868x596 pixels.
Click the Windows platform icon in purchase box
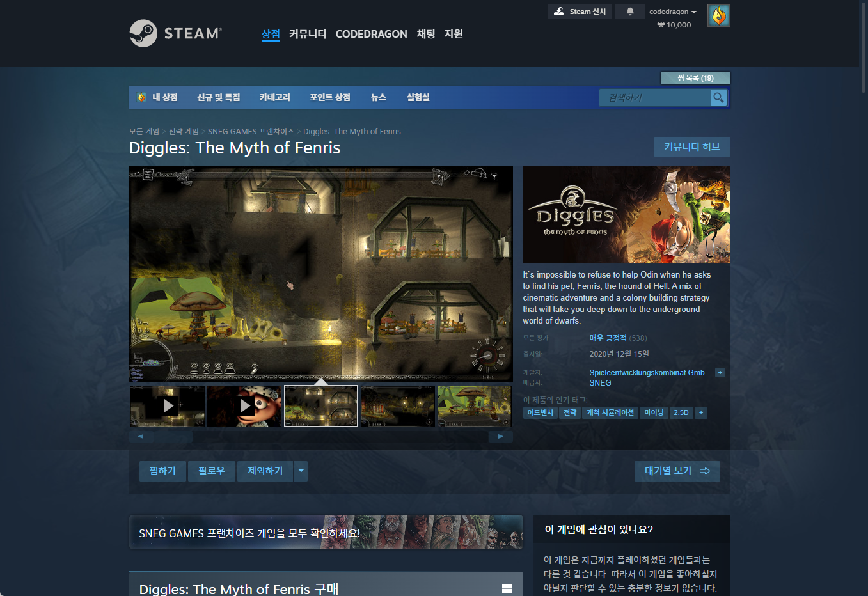(507, 588)
